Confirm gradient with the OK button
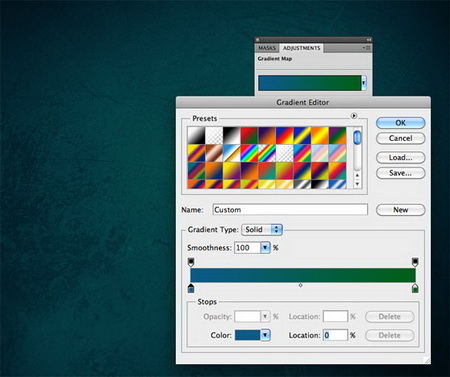 point(401,123)
